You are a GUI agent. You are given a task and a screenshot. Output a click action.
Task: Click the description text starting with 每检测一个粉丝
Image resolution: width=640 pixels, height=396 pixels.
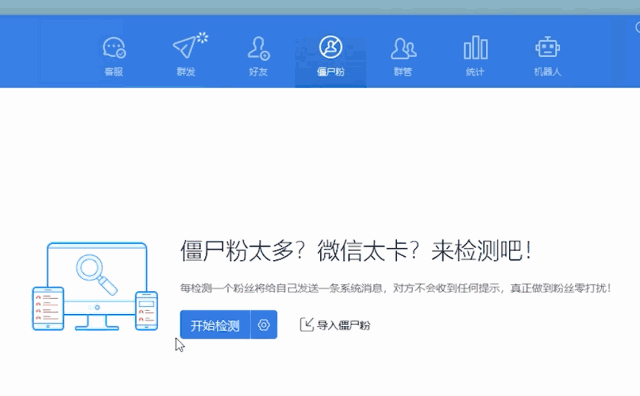click(396, 288)
